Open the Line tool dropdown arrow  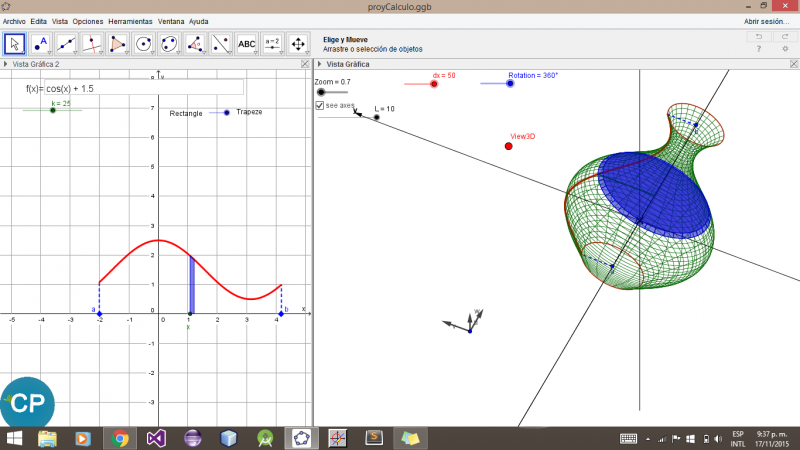pos(75,53)
